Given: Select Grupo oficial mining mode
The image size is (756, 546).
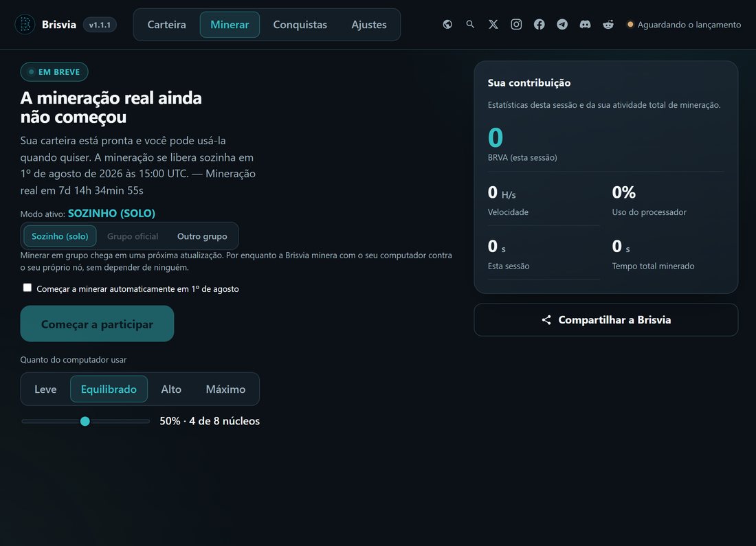Looking at the screenshot, I should [x=133, y=236].
